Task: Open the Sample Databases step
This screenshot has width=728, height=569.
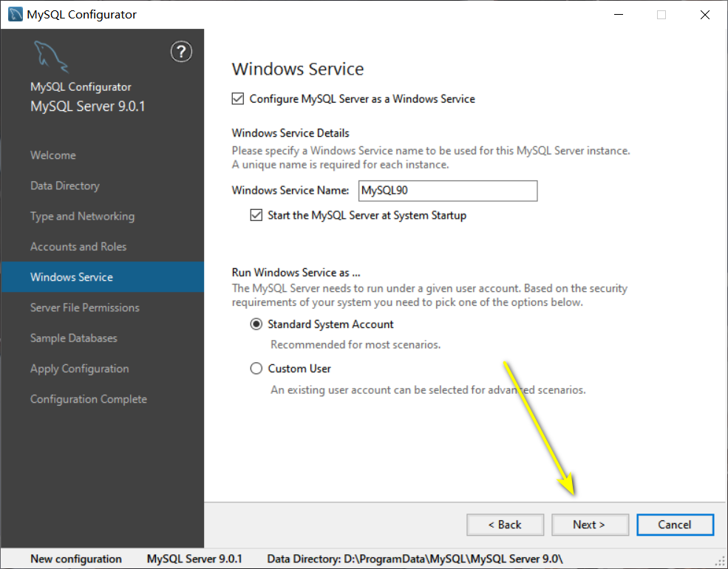Action: [x=74, y=338]
